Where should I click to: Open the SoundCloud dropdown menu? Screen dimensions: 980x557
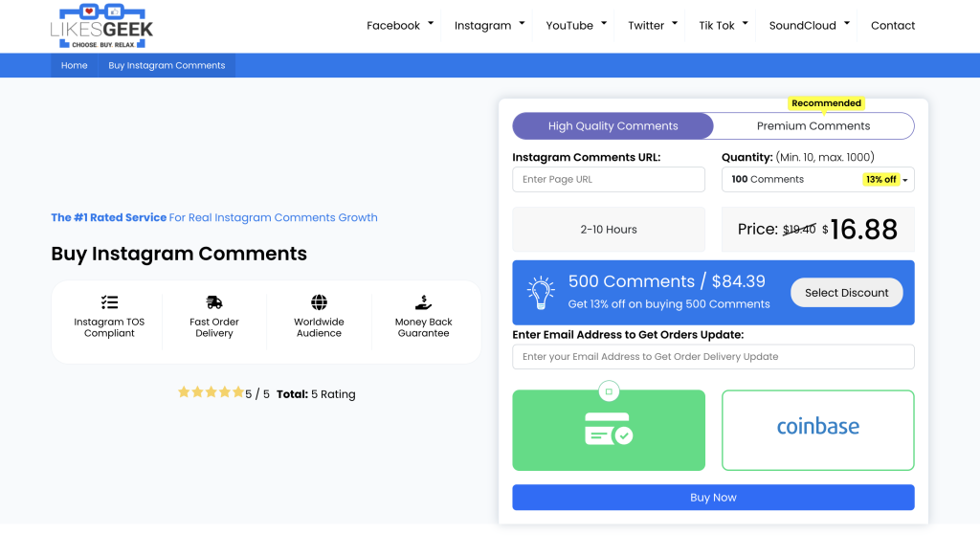807,25
